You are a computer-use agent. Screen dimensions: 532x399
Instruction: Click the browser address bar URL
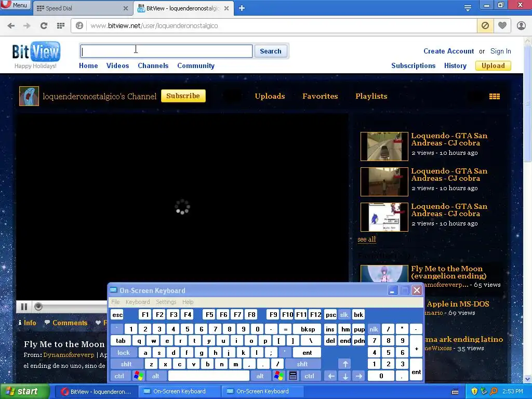154,26
